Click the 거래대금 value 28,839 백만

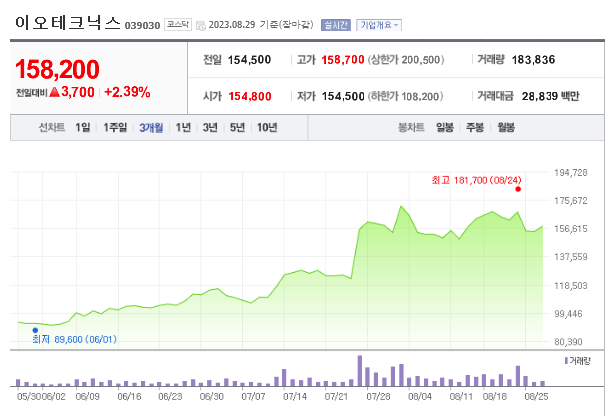coord(551,96)
